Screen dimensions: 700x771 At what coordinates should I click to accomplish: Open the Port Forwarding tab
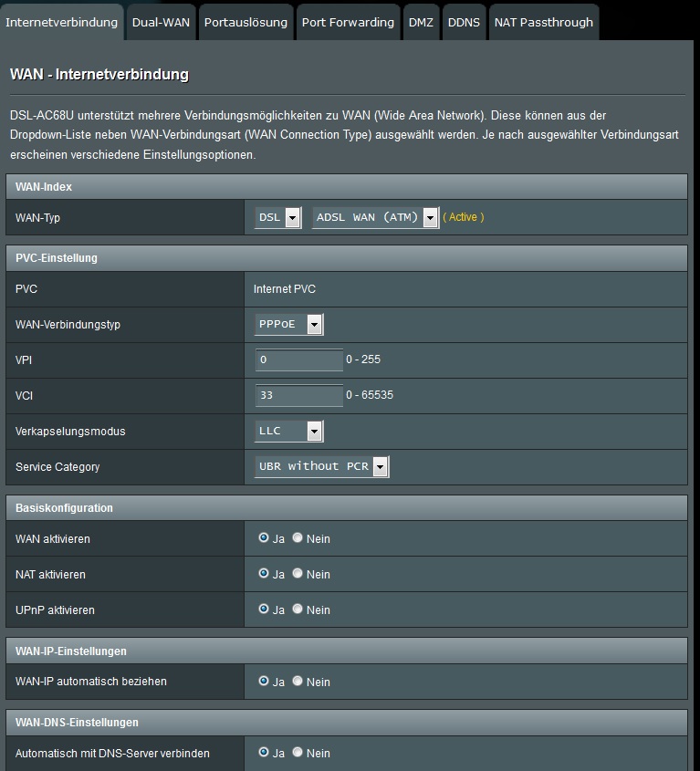tap(348, 22)
